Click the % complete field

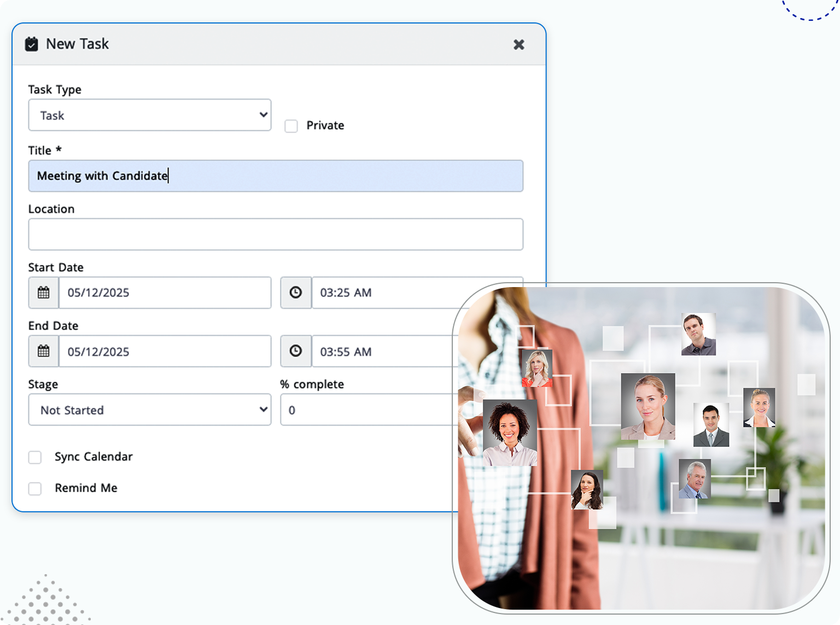pyautogui.click(x=370, y=410)
